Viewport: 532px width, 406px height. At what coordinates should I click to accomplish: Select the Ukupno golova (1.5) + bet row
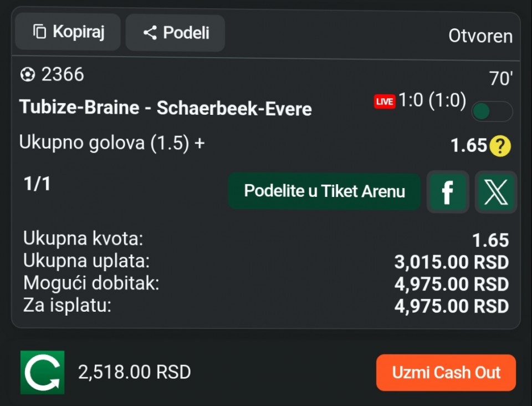coord(112,143)
